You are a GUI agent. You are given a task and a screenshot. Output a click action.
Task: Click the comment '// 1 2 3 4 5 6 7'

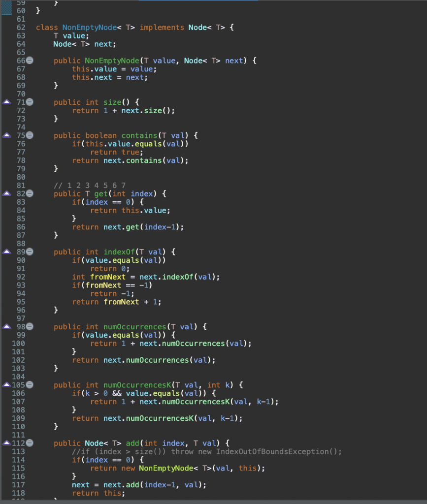pos(90,186)
